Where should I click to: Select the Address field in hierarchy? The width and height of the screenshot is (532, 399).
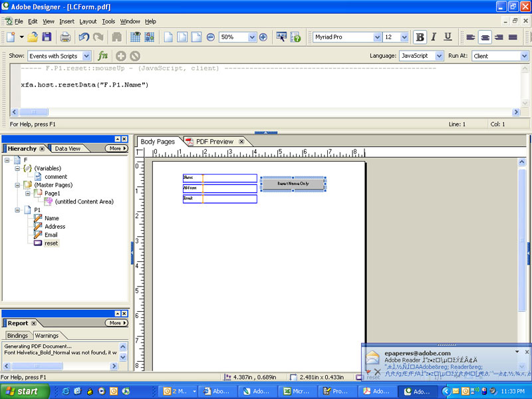(x=55, y=226)
